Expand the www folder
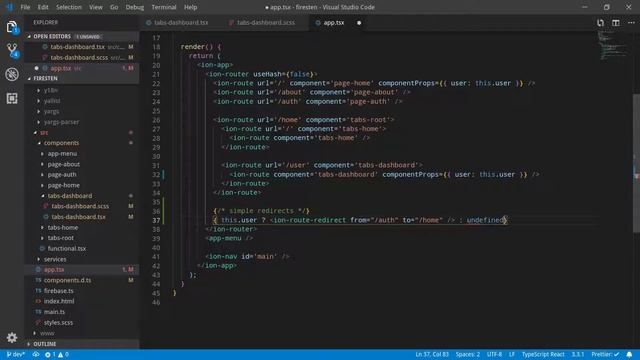640x360 pixels. pyautogui.click(x=47, y=333)
